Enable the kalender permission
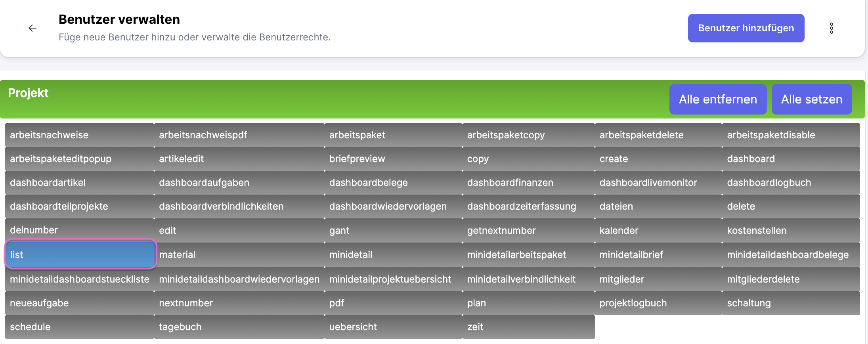The image size is (868, 344). tap(658, 230)
